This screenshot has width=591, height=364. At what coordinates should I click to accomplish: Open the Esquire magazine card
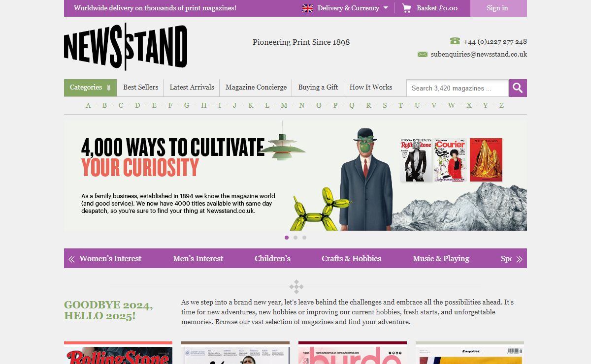pyautogui.click(x=470, y=353)
